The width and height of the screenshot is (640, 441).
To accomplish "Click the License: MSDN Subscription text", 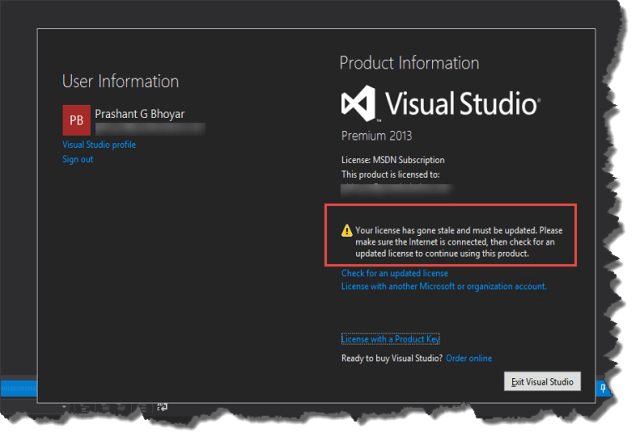I will (393, 160).
